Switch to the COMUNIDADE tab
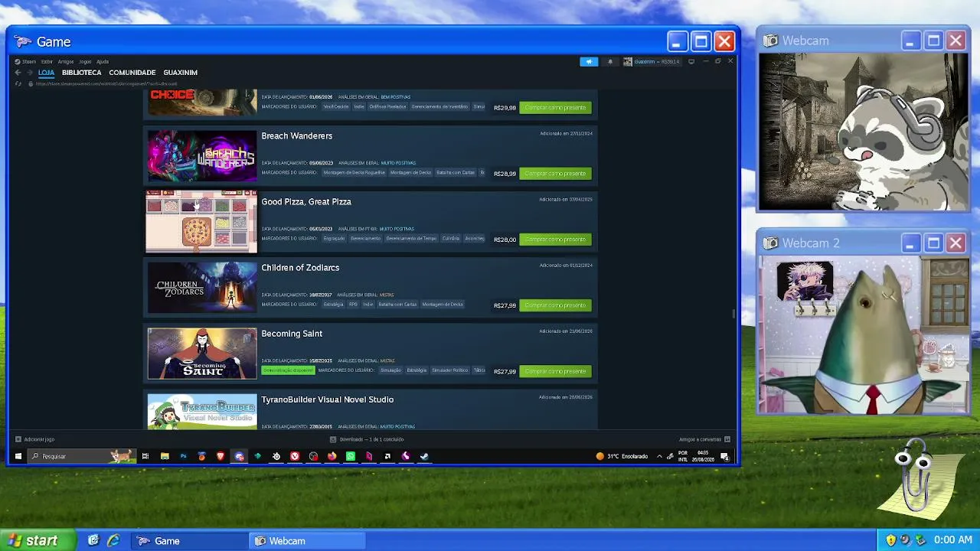Screen dimensions: 980x551 pos(132,73)
